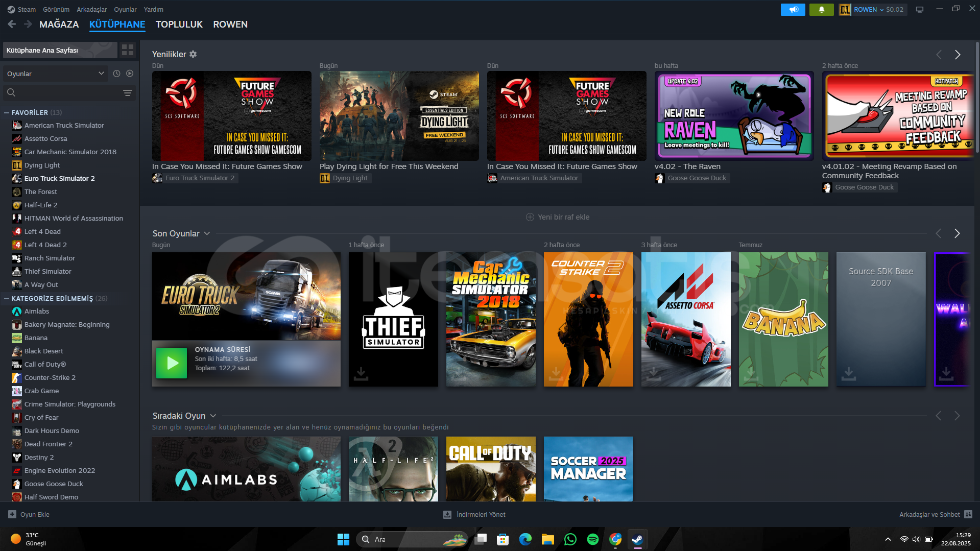Select American Truck Simulator in favorites
980x551 pixels.
[x=64, y=125]
